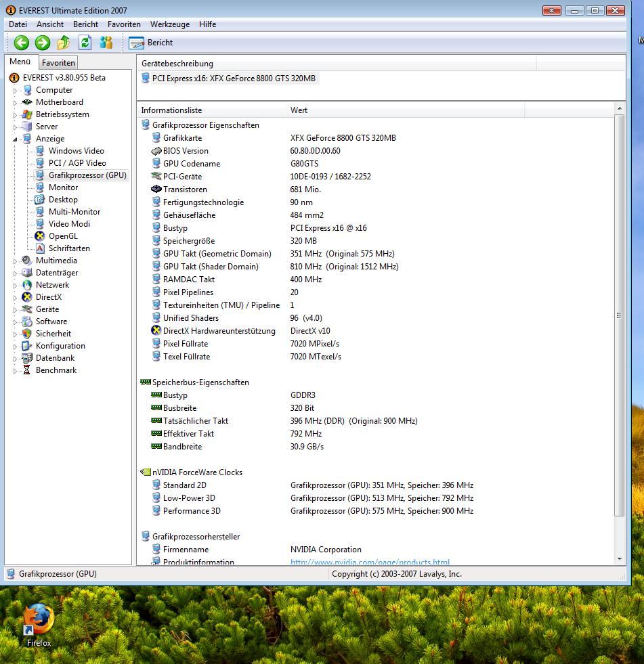Select the Datenträger storage icon
The width and height of the screenshot is (644, 664).
[27, 273]
